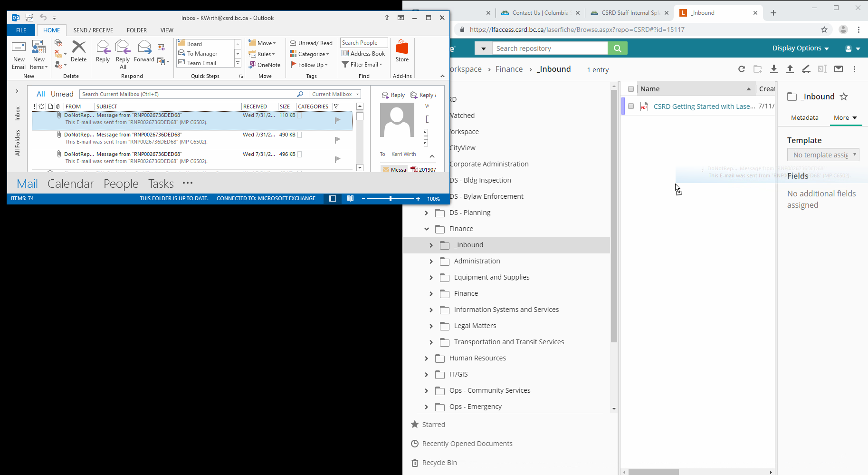This screenshot has height=475, width=868.
Task: Click the download icon in Laserfiche toolbar
Action: pos(774,69)
